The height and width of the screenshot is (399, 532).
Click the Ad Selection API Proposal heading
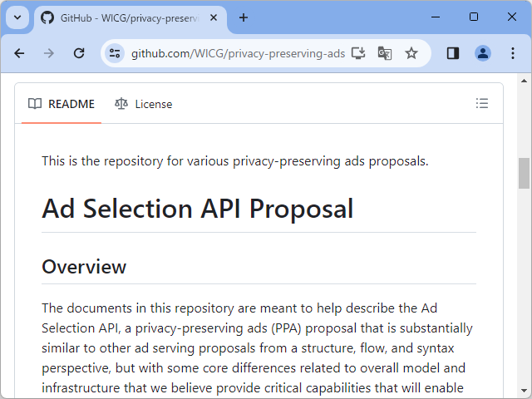click(x=198, y=209)
